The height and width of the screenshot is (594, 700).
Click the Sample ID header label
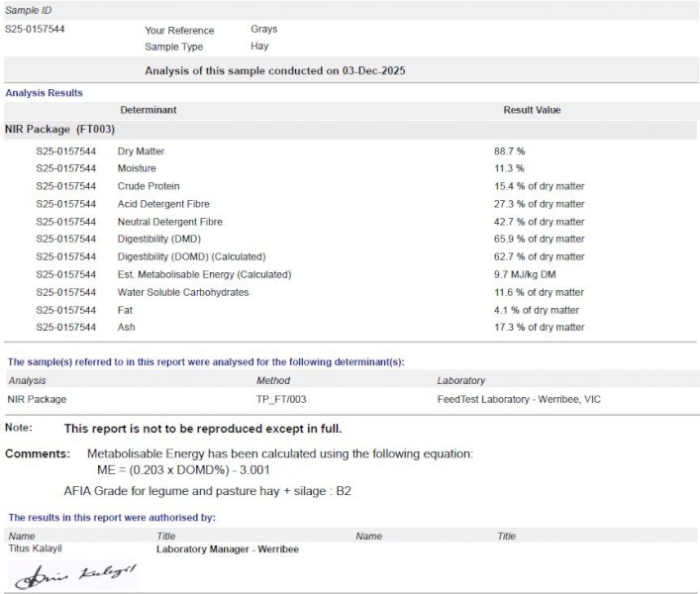tap(28, 10)
